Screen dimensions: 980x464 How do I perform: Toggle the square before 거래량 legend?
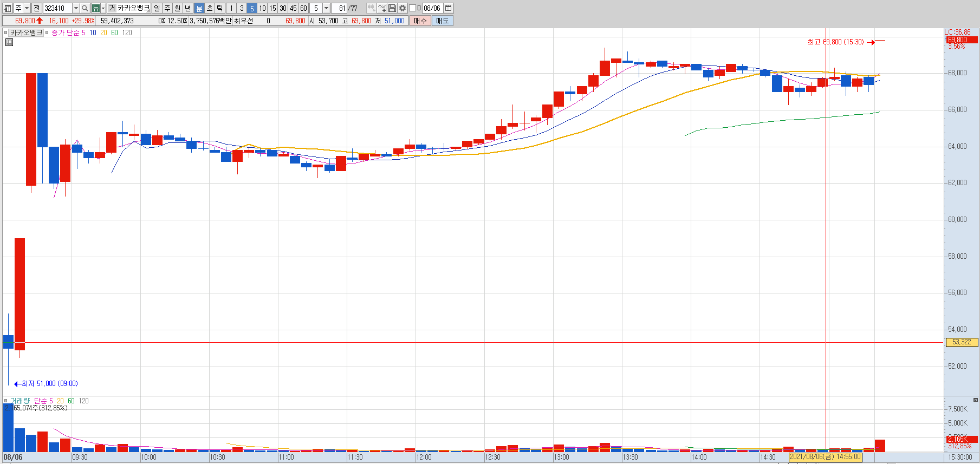[x=6, y=401]
